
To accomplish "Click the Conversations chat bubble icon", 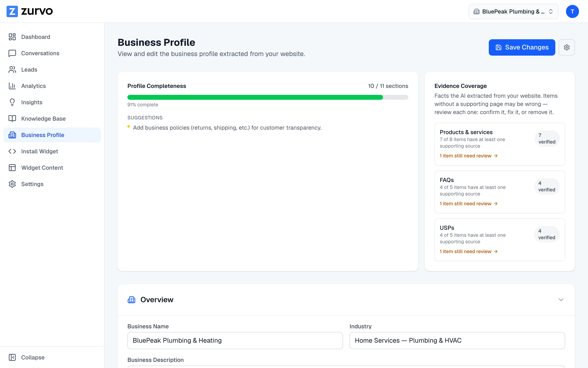I will click(x=12, y=53).
